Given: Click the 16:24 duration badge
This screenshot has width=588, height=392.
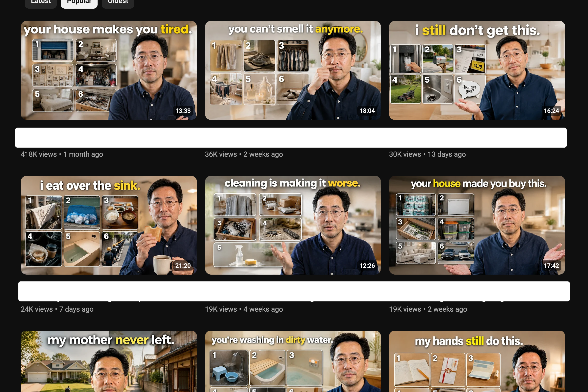Looking at the screenshot, I should (x=551, y=111).
